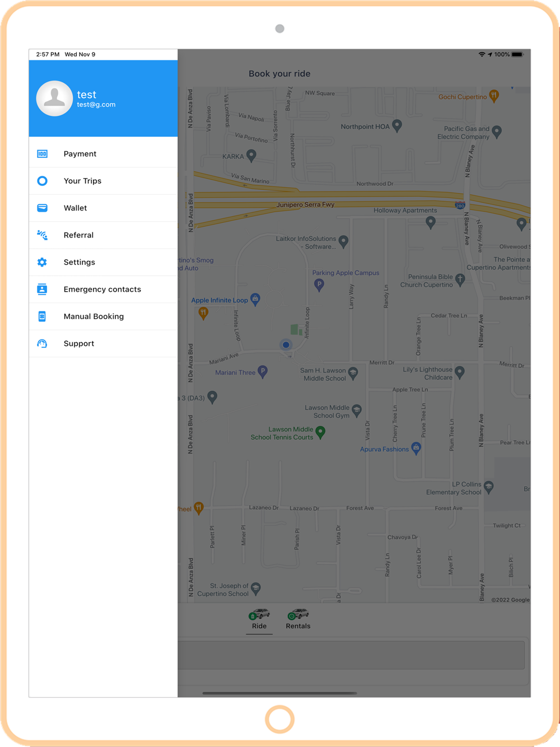Image resolution: width=560 pixels, height=747 pixels.
Task: Open the Payment icon in sidebar
Action: (42, 154)
